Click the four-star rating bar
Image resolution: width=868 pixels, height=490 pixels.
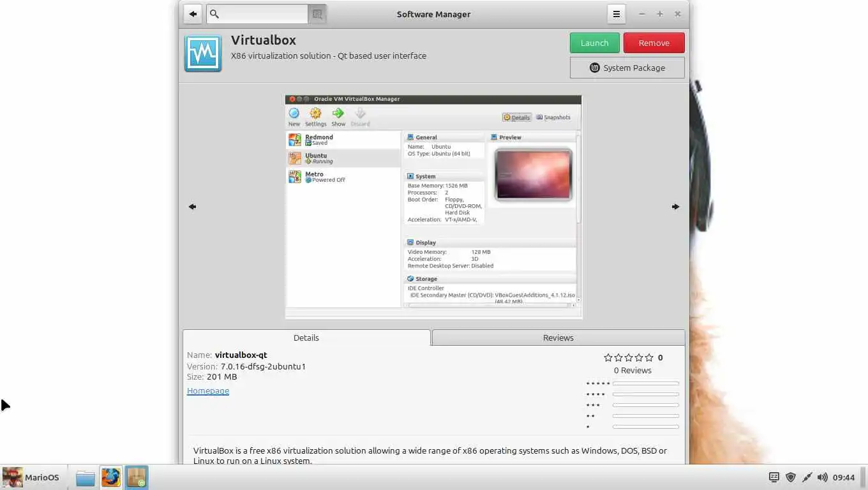tap(646, 394)
